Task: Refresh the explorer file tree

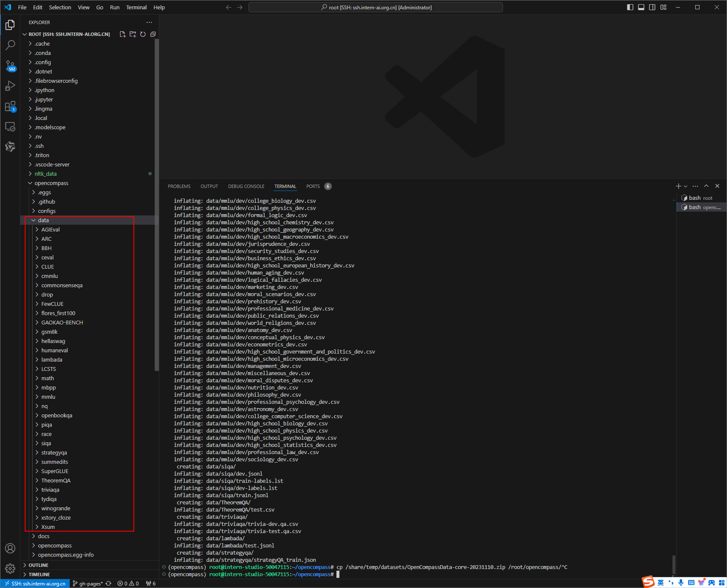Action: pos(143,34)
